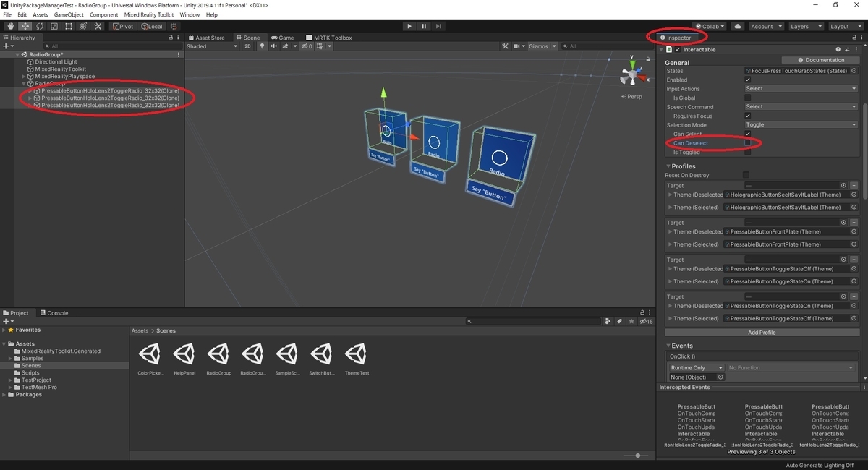Switch to the MRTK Toolbox tab
The image size is (868, 470).
[329, 38]
